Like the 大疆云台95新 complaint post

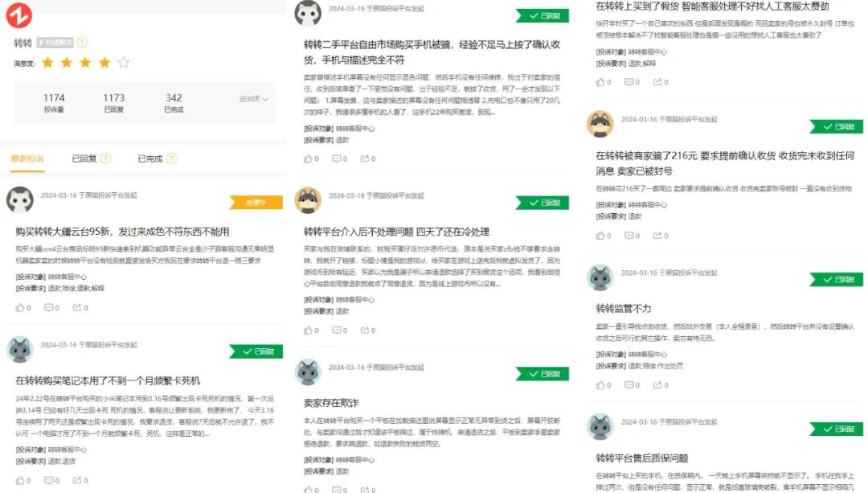(x=23, y=307)
